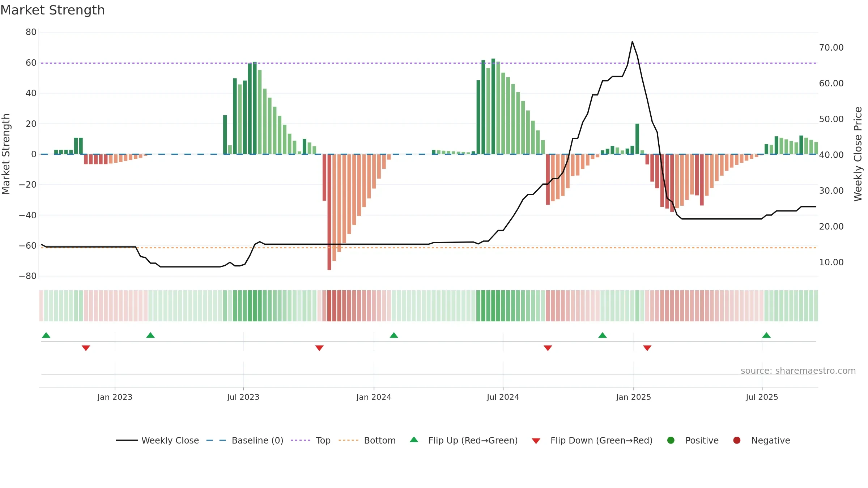
Task: Click the Jan 2023 x-axis label
Action: (x=115, y=397)
